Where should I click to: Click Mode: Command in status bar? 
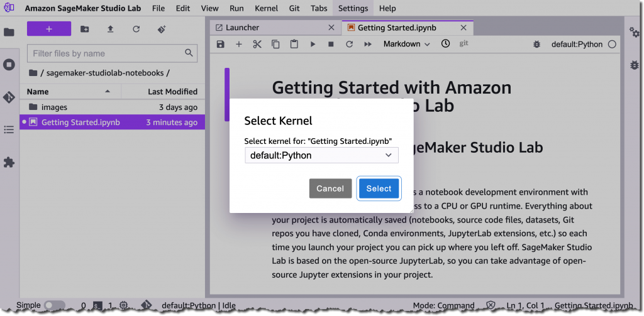tap(443, 306)
